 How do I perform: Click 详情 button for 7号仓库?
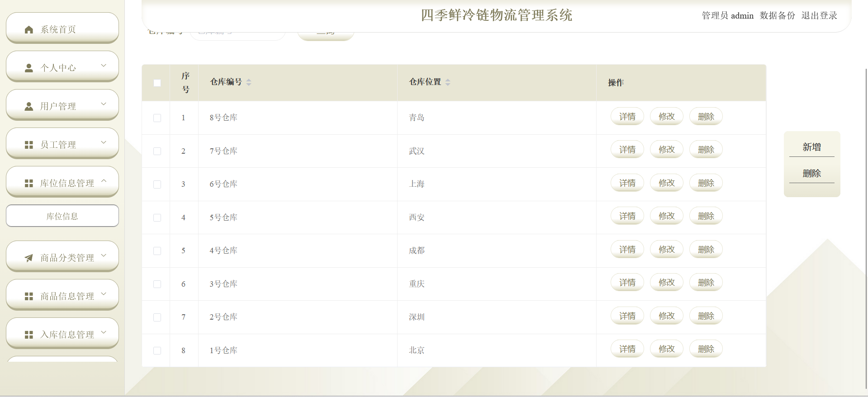627,150
